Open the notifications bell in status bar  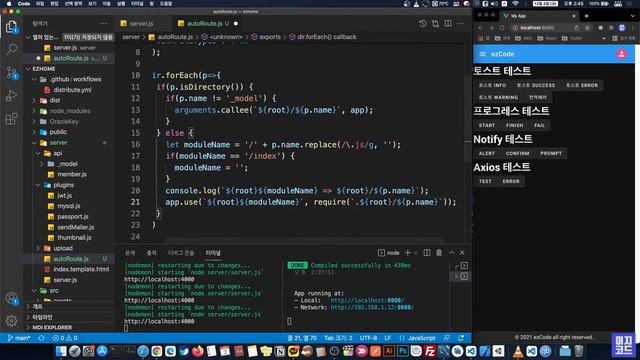pyautogui.click(x=461, y=338)
